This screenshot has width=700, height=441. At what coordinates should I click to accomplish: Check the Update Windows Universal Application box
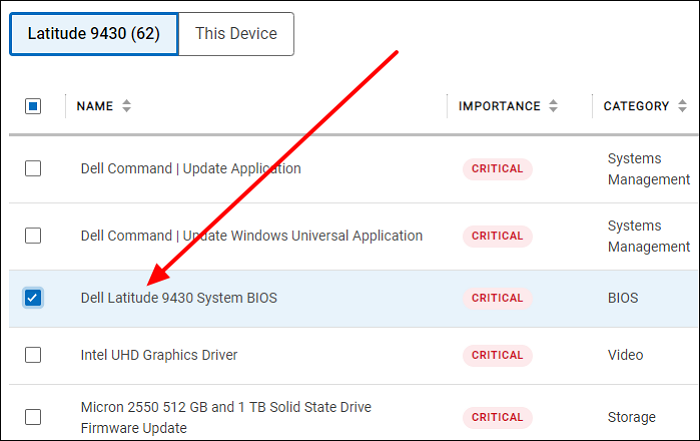point(33,236)
